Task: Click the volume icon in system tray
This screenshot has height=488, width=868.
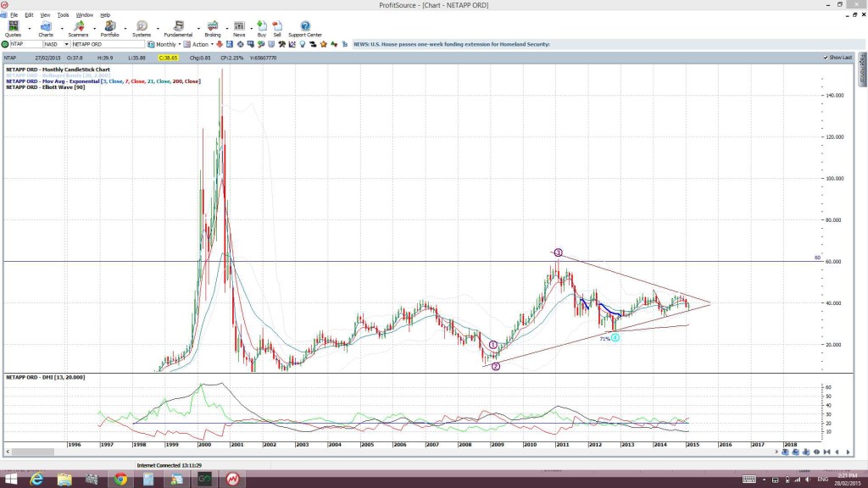Action: 808,480
